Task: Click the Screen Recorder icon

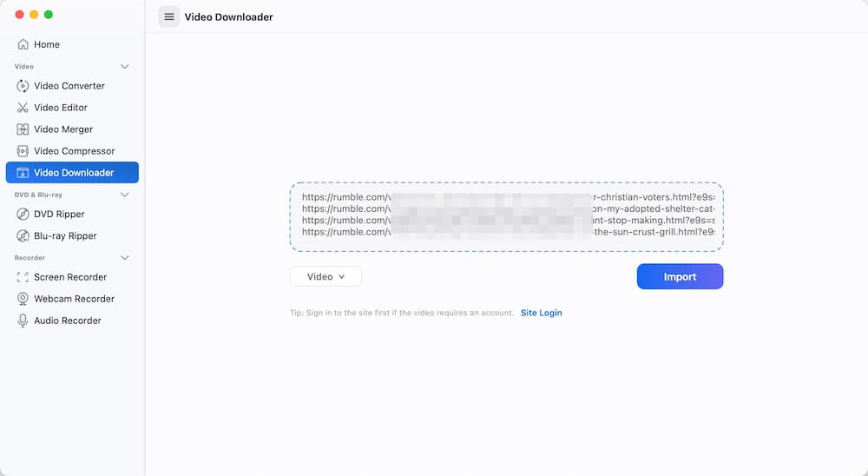Action: point(23,277)
